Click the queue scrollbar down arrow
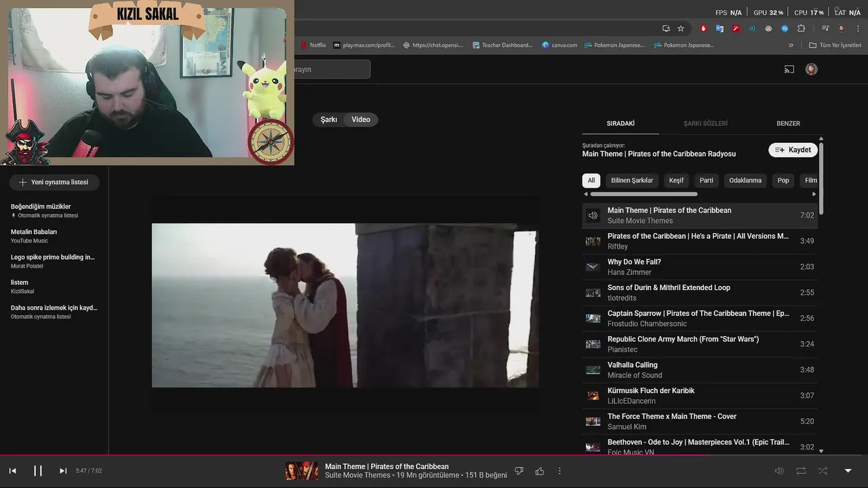This screenshot has height=488, width=868. (821, 451)
